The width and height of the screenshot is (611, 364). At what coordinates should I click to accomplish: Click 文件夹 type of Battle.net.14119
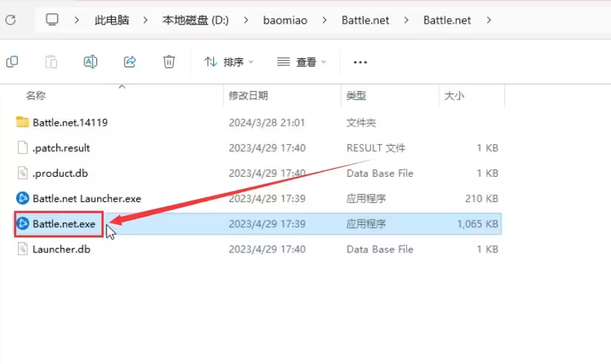tap(361, 123)
